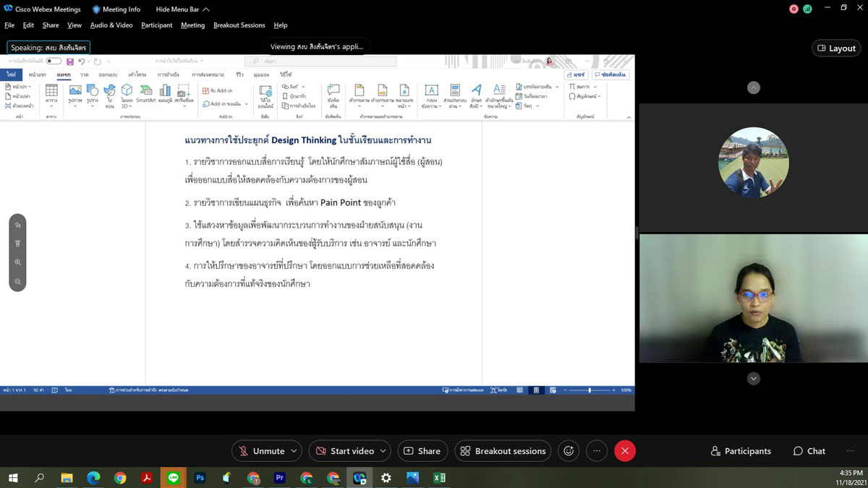Expand audio options arrow next to Unmute
868x488 pixels.
tap(294, 451)
